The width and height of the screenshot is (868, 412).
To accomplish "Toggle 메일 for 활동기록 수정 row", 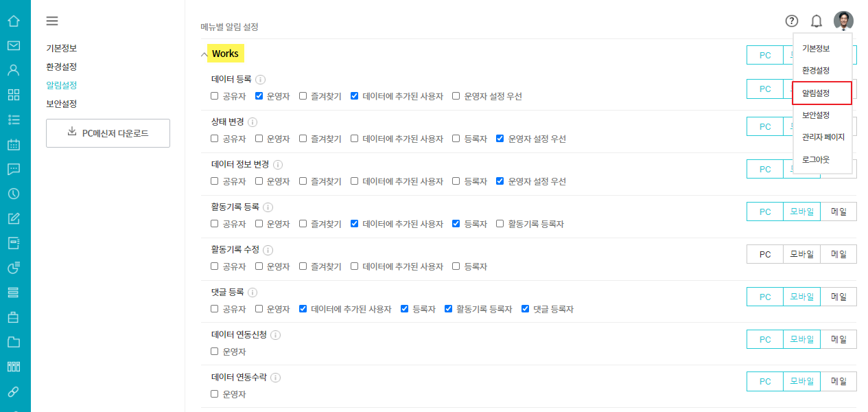I will click(838, 254).
